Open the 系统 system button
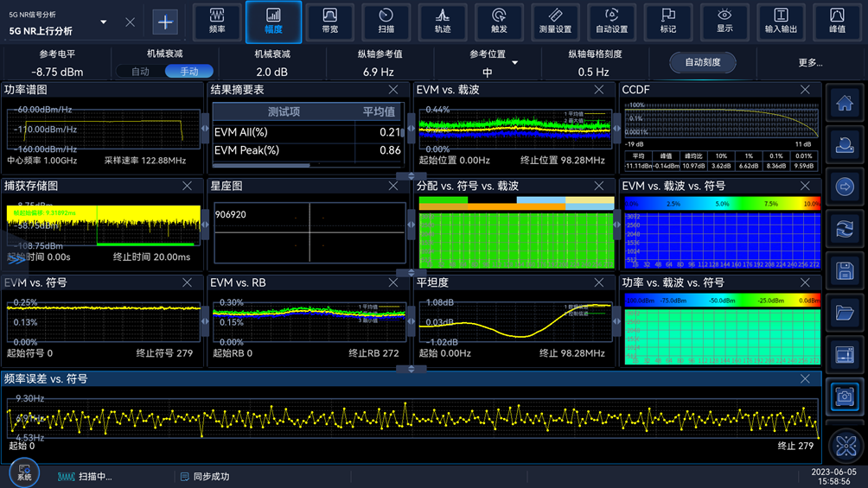Viewport: 868px width, 488px height. point(24,472)
